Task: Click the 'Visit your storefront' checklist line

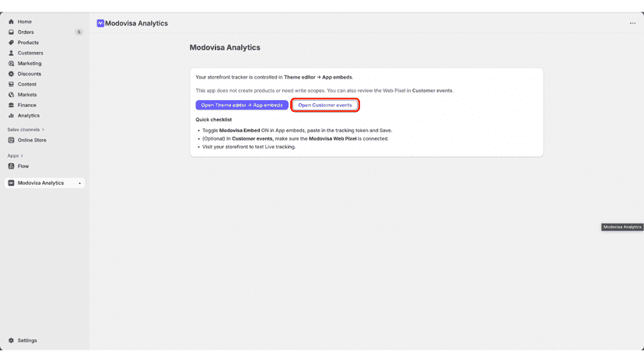Action: pos(249,147)
